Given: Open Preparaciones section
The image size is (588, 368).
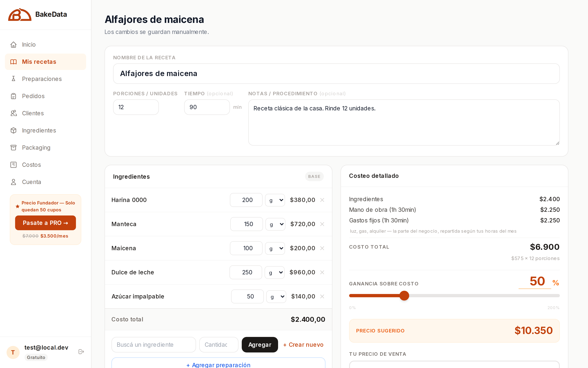Looking at the screenshot, I should [46, 79].
